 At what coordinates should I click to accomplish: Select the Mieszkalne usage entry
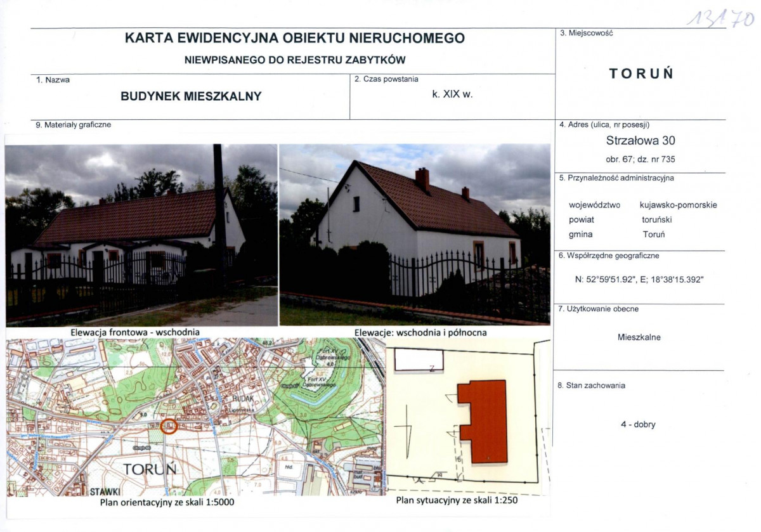tap(639, 337)
